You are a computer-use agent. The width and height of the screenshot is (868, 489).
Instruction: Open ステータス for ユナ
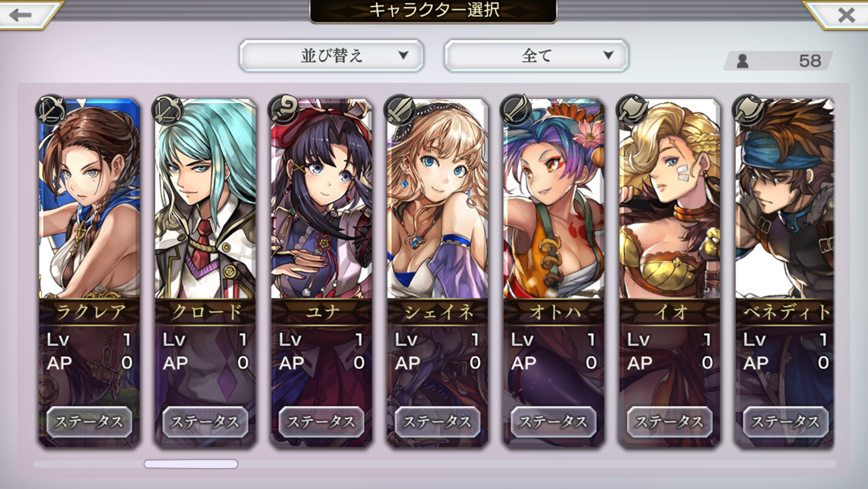pyautogui.click(x=321, y=422)
